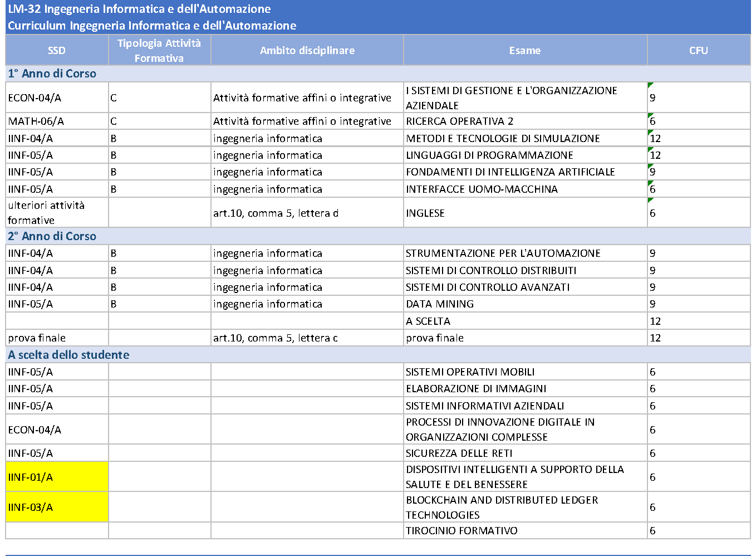
Task: Click the CFU column header
Action: pos(699,50)
